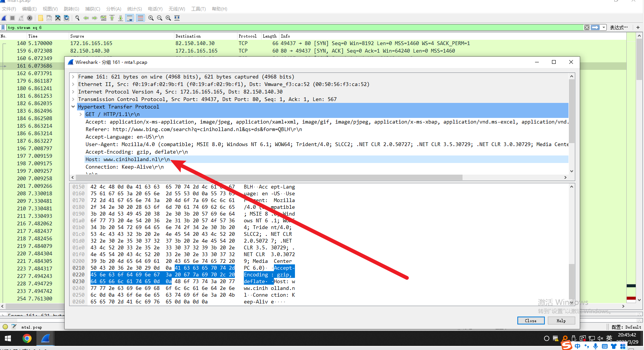
Task: Select packet 140 SYN row
Action: (x=314, y=43)
